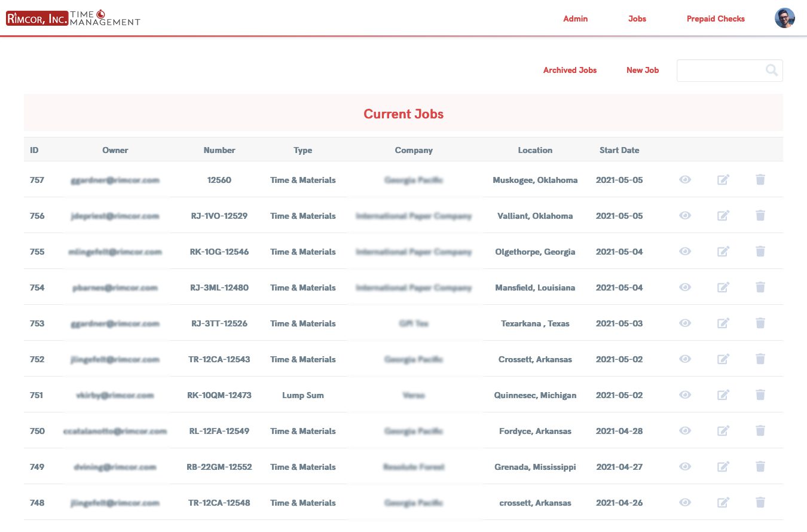Click the Start Date column header
The image size is (807, 532).
(619, 150)
